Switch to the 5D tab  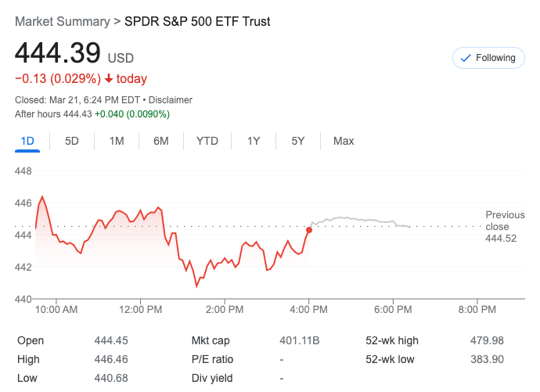click(71, 141)
